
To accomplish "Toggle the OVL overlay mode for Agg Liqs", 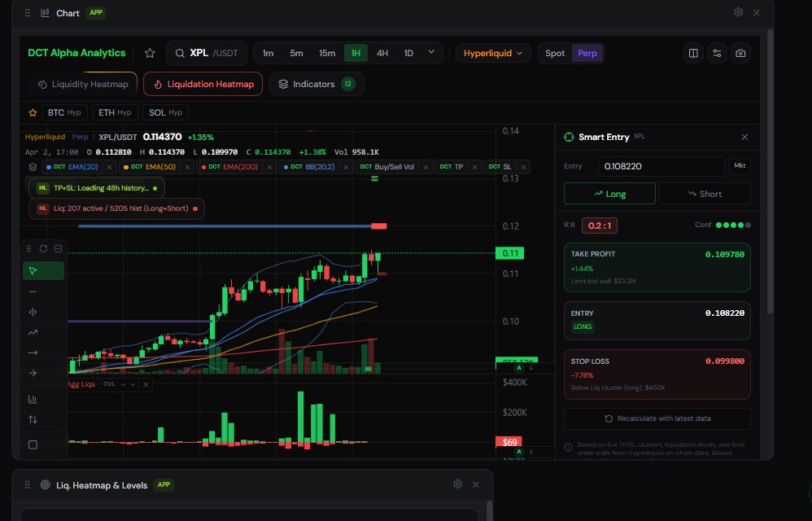I will tap(109, 384).
